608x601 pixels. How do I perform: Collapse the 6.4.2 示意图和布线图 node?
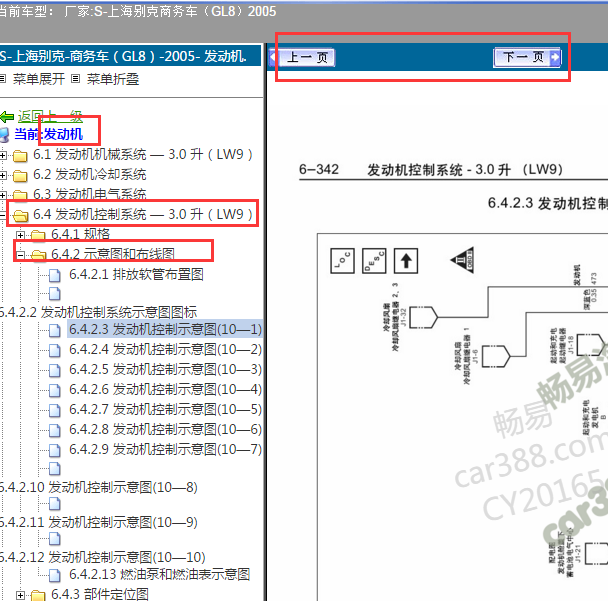click(21, 255)
